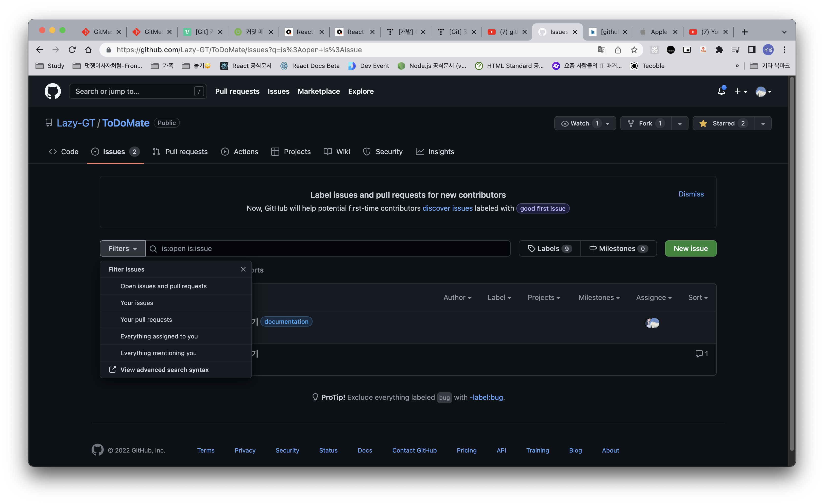Open the notifications bell

(721, 91)
